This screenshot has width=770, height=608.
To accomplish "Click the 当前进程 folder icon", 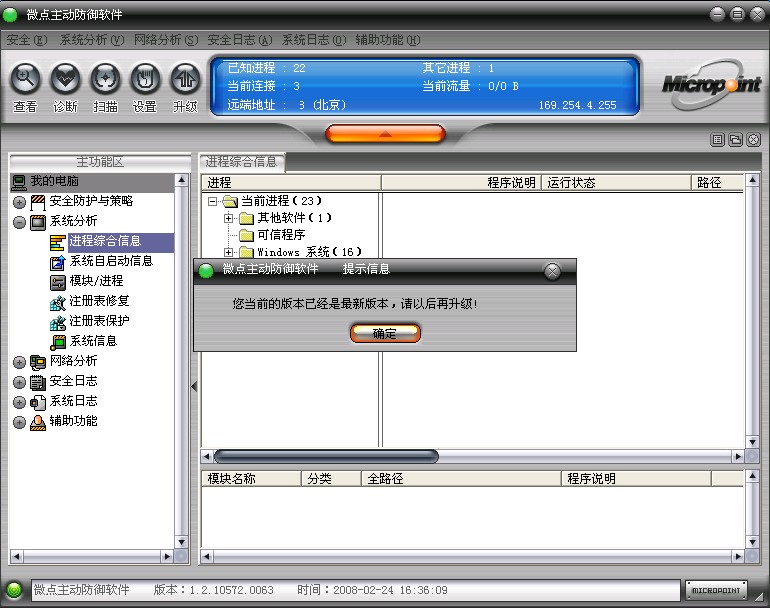I will (230, 201).
